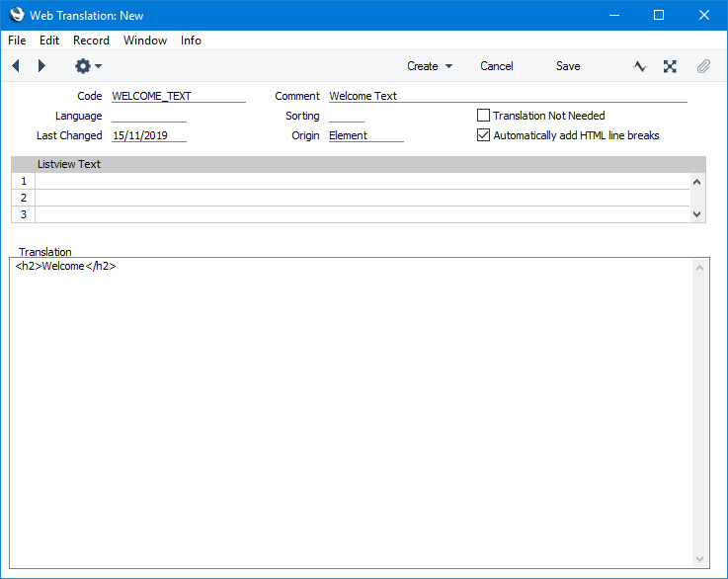Click the Sorting input field
This screenshot has width=728, height=579.
click(347, 116)
